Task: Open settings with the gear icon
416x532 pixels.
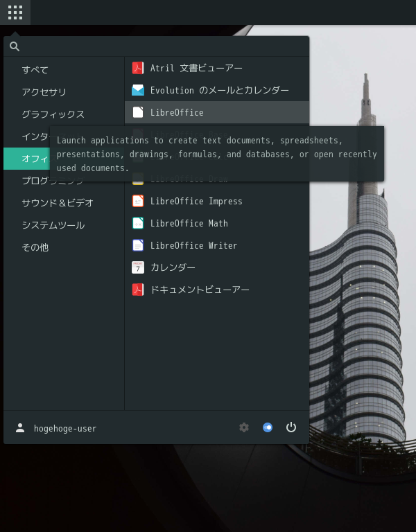Action: pos(244,427)
